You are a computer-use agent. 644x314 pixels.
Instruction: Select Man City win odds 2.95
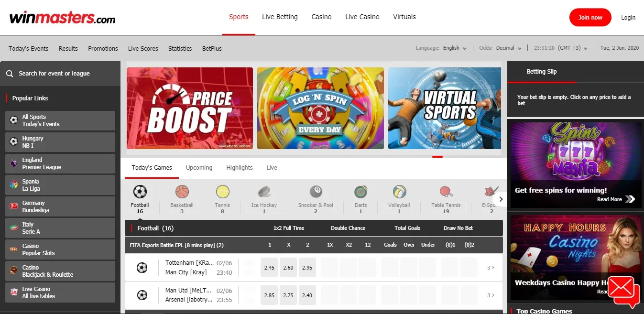pyautogui.click(x=307, y=268)
